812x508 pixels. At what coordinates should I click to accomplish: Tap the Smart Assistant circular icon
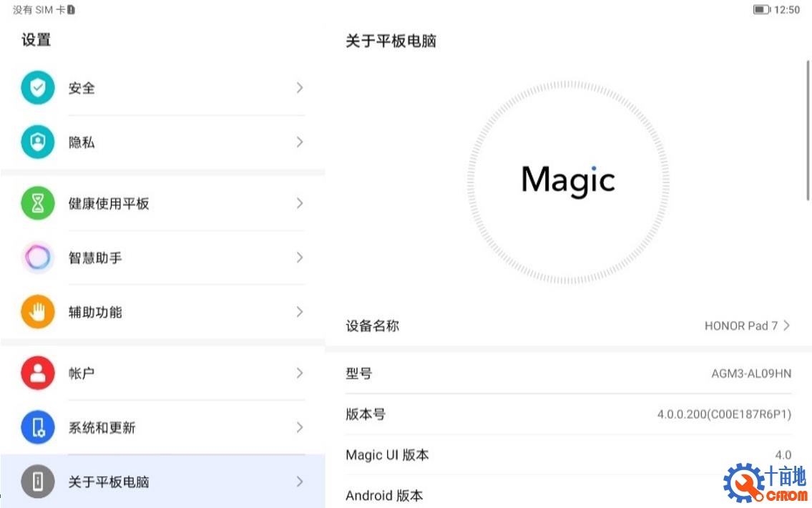pos(37,258)
